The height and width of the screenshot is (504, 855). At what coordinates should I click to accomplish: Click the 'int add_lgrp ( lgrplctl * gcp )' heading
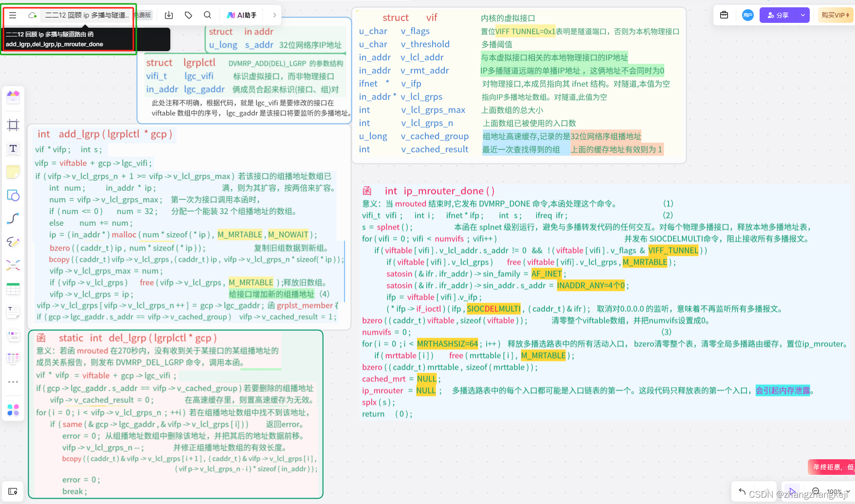click(105, 134)
